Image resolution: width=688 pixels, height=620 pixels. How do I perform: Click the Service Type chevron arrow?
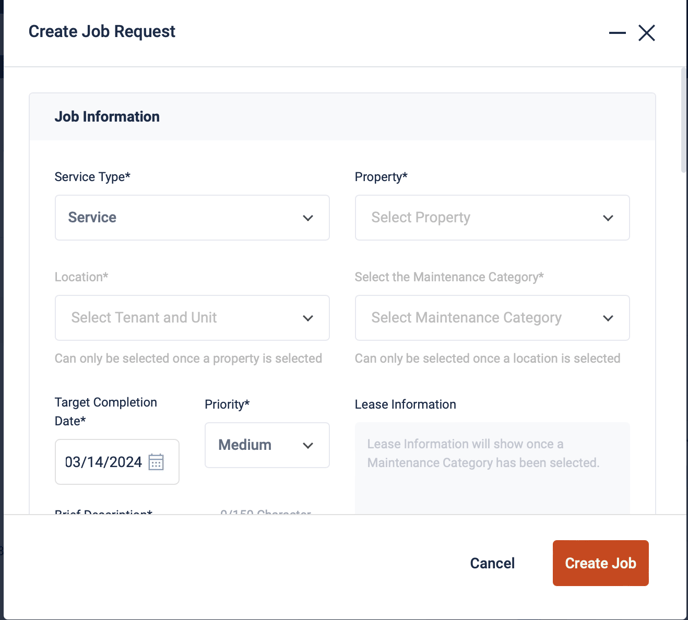[308, 218]
